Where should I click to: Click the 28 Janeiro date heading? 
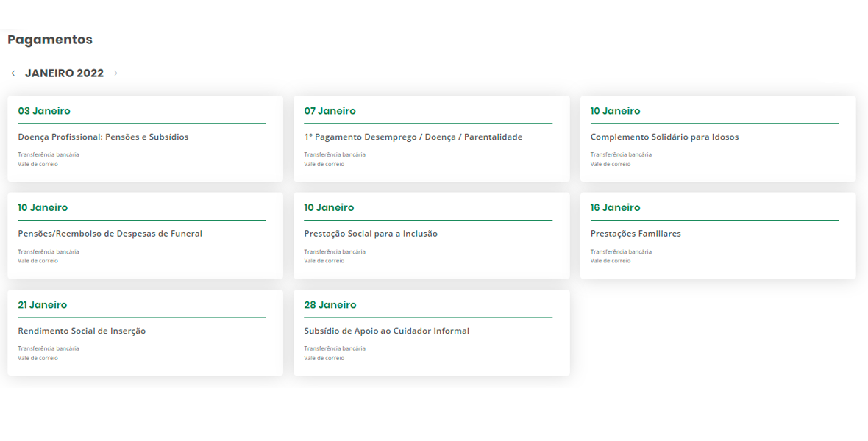[330, 305]
